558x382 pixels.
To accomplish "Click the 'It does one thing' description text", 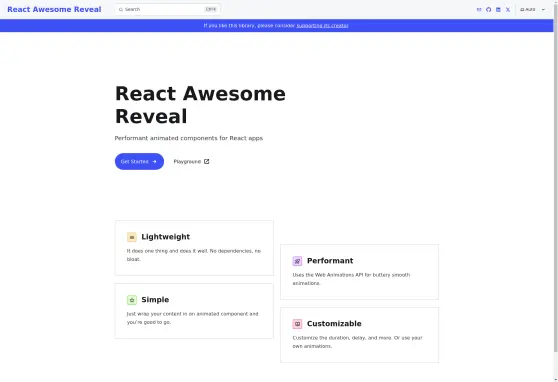I will tap(194, 255).
